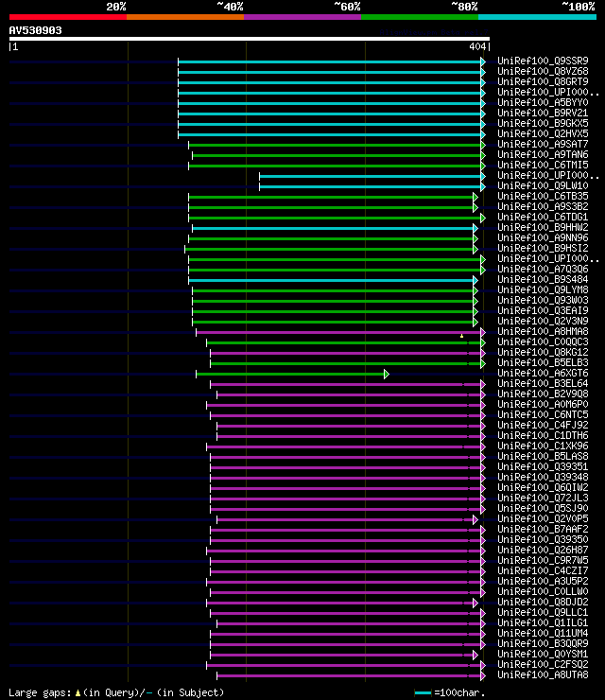This screenshot has width=605, height=700.
Task: Select UniRef100_Q1ILG1 label
Action: (543, 623)
